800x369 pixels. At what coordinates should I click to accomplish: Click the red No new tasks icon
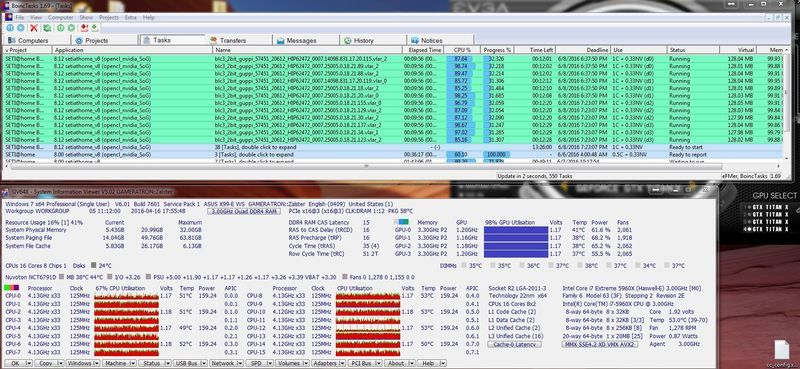click(x=84, y=28)
